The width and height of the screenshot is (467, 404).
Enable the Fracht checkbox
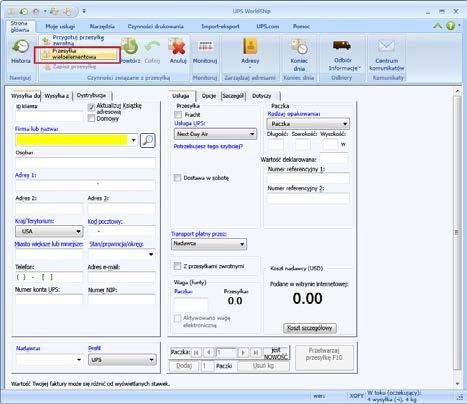coord(178,115)
